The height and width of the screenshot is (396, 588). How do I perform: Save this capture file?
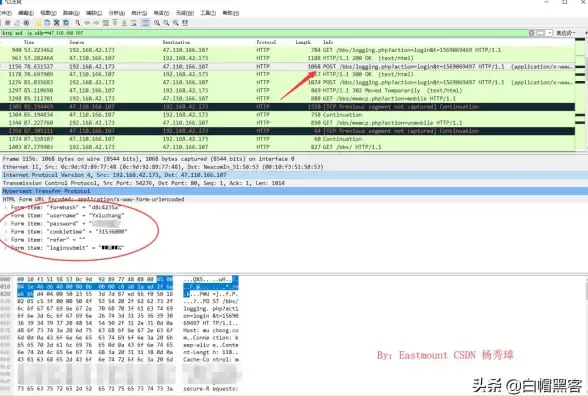click(47, 23)
